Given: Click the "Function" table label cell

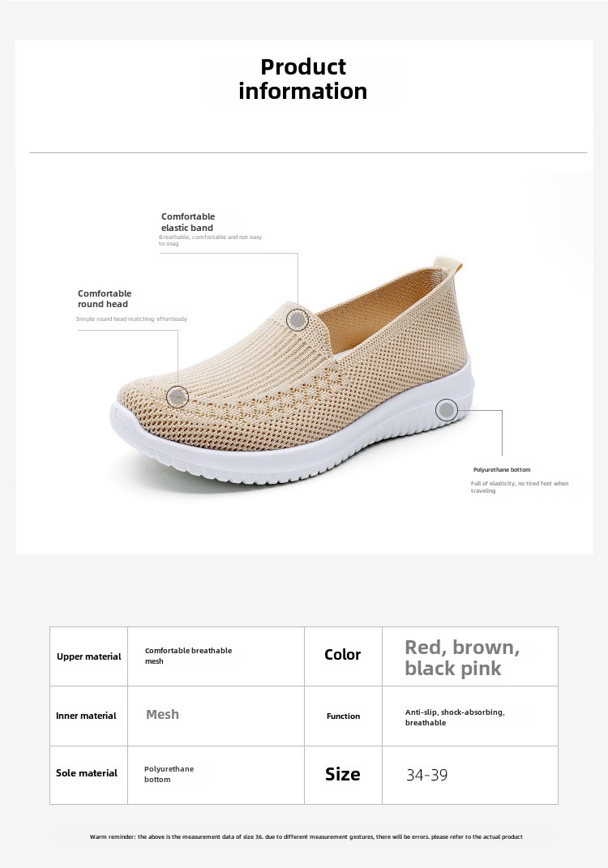Looking at the screenshot, I should (x=343, y=716).
